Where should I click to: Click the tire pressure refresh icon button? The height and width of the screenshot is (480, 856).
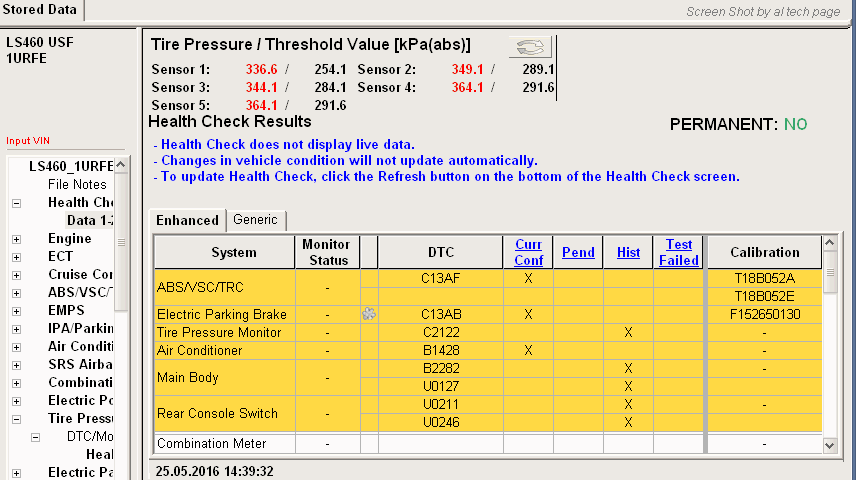coord(531,47)
